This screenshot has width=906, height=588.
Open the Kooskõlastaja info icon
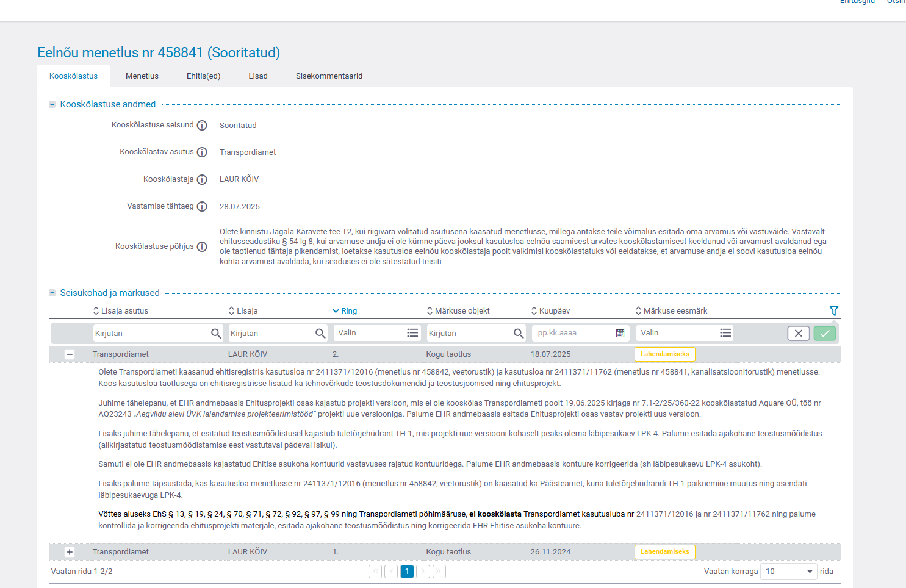202,180
